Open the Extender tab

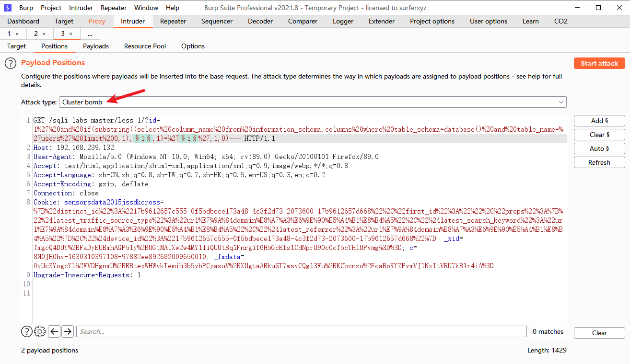pos(382,21)
